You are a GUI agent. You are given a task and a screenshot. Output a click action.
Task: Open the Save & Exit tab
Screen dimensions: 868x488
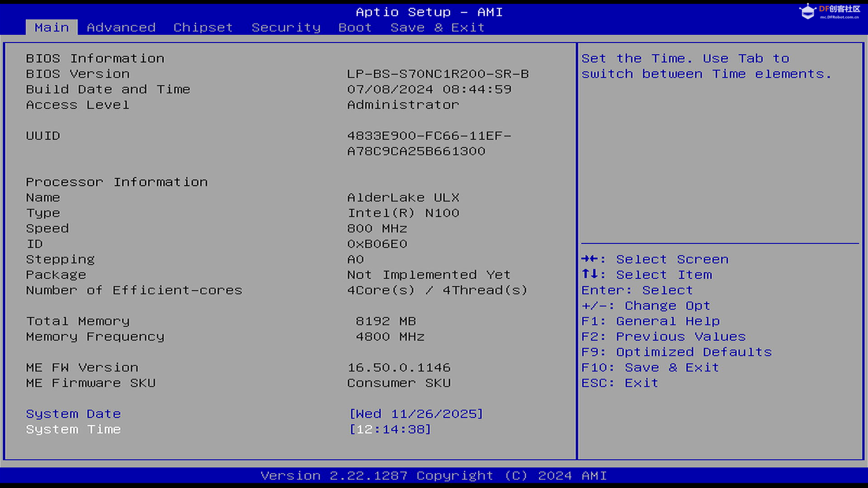pyautogui.click(x=437, y=28)
